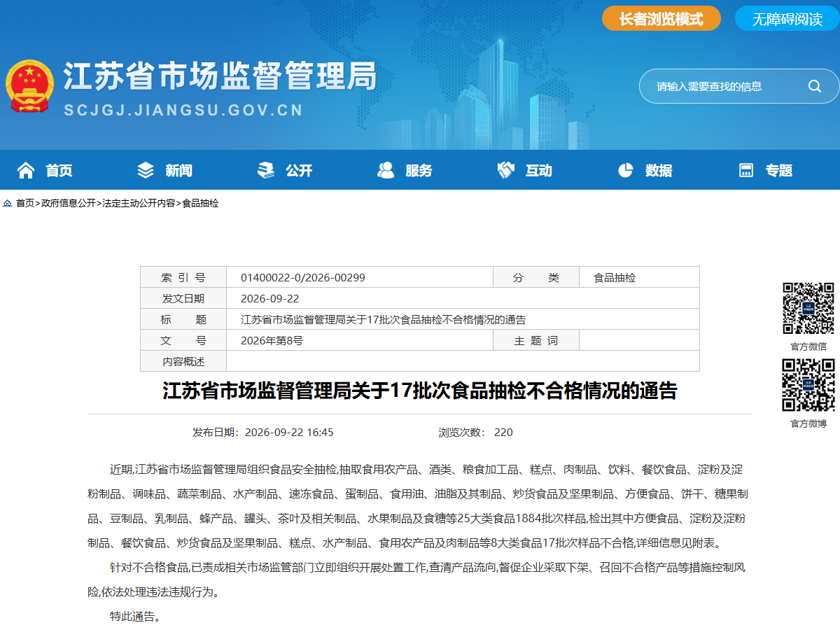Open 无障碍阅读 accessibility reading
840x630 pixels.
tap(787, 19)
